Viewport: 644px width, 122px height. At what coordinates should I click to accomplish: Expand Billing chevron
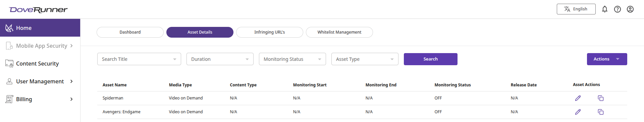71,99
